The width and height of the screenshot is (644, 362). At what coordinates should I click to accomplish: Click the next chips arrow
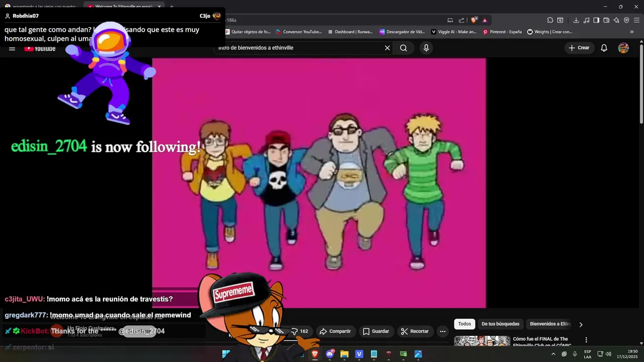click(x=581, y=325)
